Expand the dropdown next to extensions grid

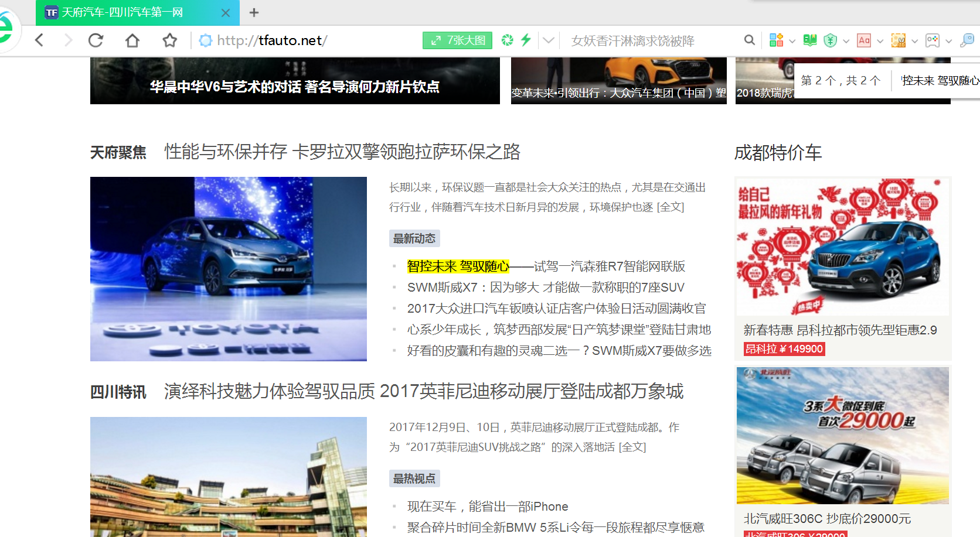point(792,41)
